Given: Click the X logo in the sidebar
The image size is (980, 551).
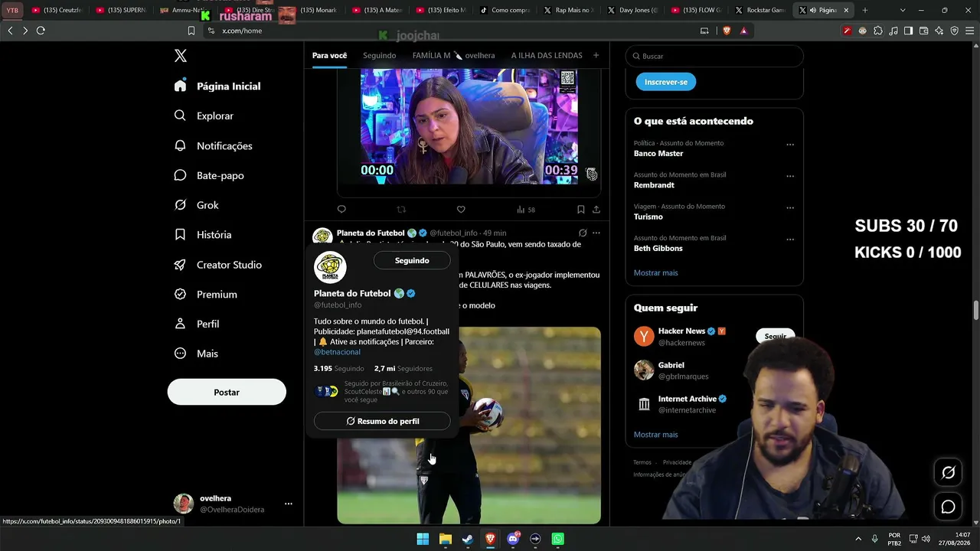Looking at the screenshot, I should point(181,56).
